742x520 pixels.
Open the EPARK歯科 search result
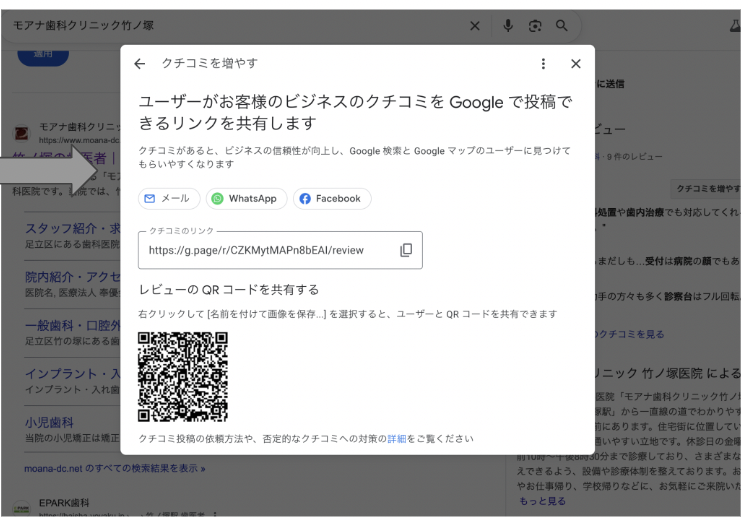(x=64, y=502)
